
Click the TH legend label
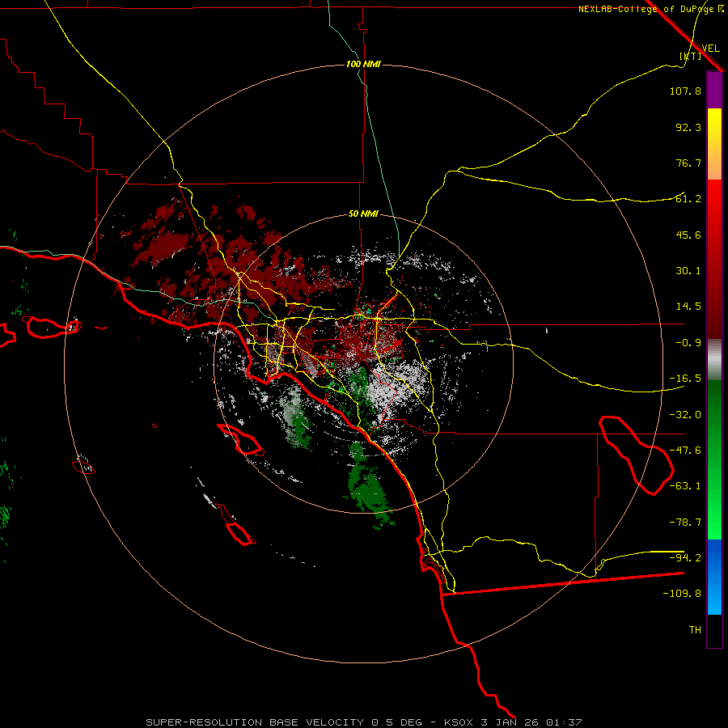[x=695, y=630]
